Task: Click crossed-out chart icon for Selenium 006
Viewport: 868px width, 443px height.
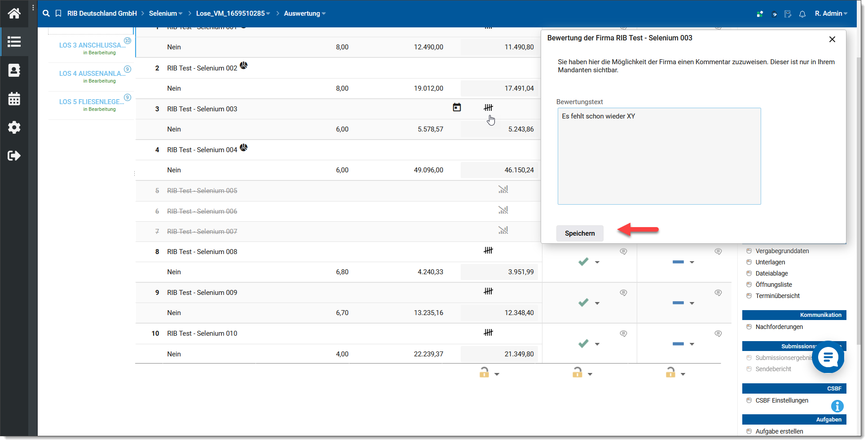Action: (503, 210)
